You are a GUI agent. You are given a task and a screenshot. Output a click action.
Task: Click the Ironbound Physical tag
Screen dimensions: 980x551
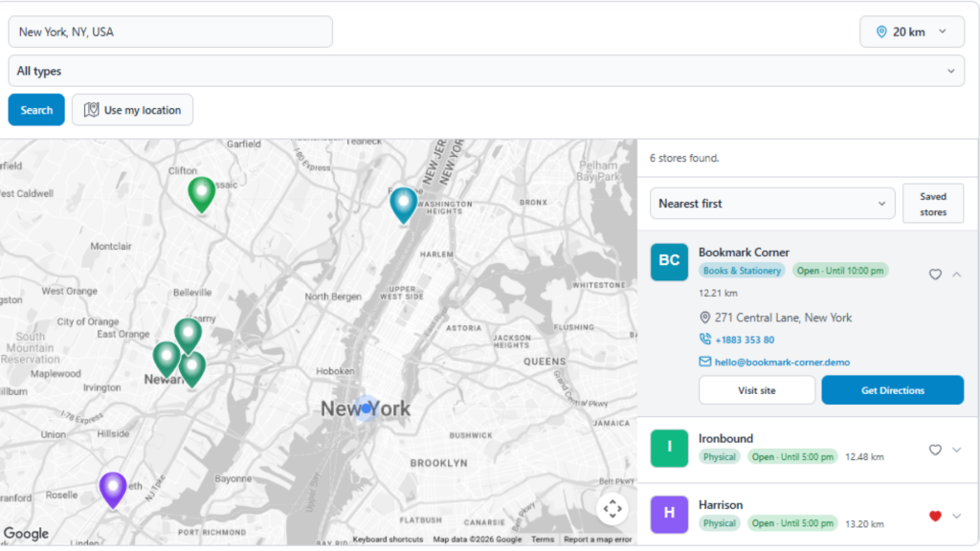pyautogui.click(x=720, y=456)
